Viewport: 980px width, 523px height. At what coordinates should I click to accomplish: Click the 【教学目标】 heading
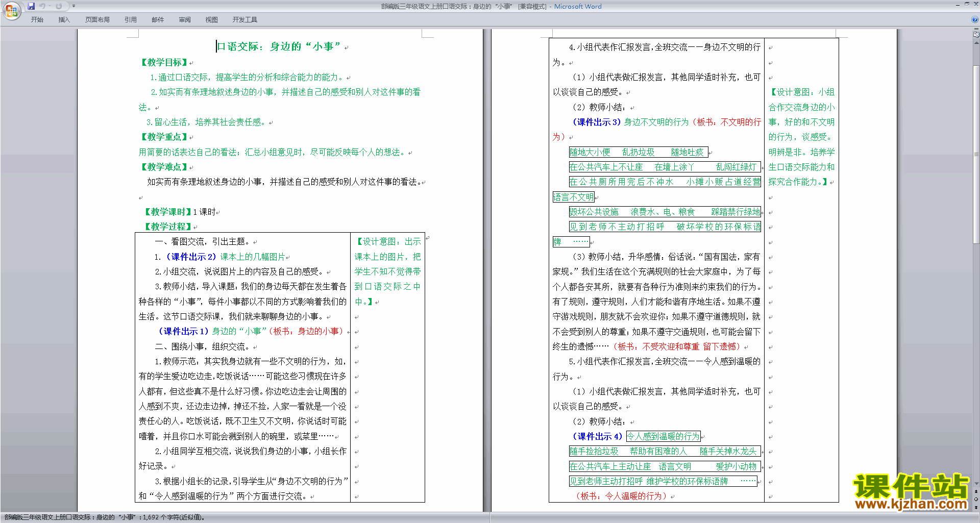pyautogui.click(x=163, y=62)
